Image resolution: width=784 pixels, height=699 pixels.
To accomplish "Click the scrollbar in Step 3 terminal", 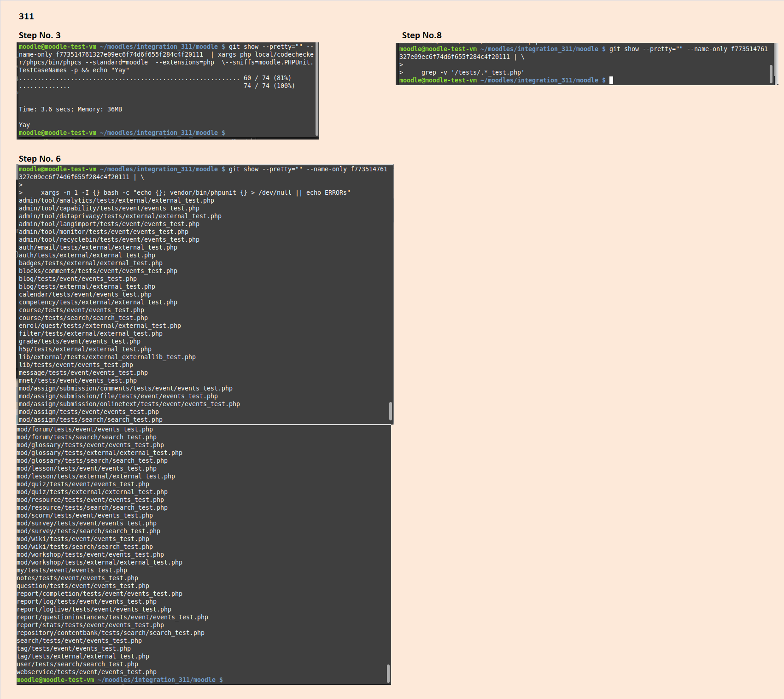I will click(317, 89).
